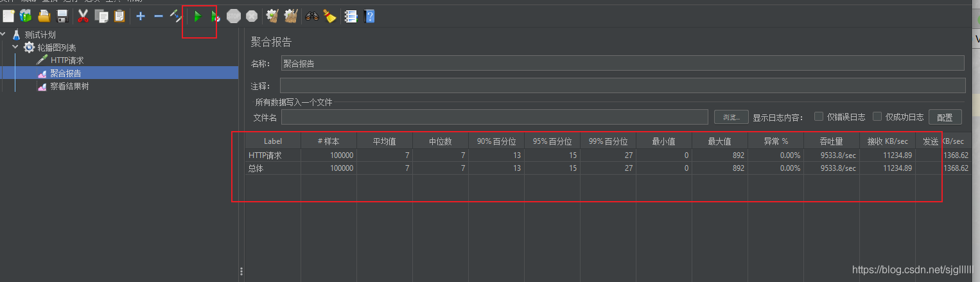This screenshot has height=282, width=980.
Task: Click the 892 max value in 总体 row
Action: tap(720, 168)
